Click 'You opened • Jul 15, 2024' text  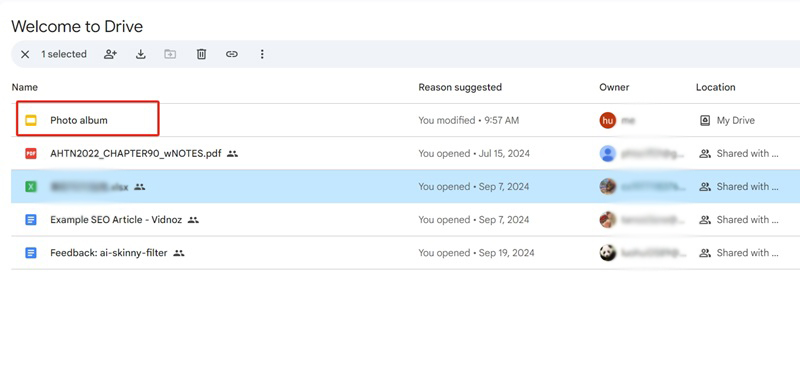coord(474,154)
